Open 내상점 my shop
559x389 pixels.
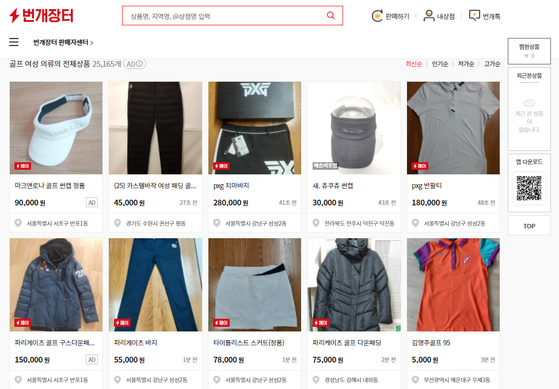coord(439,16)
